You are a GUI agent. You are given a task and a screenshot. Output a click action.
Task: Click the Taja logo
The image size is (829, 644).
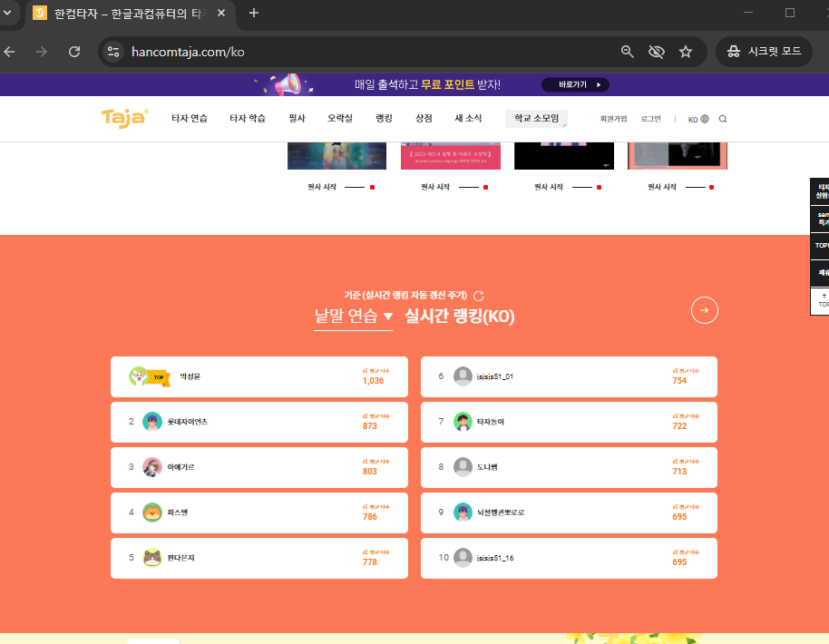(124, 118)
